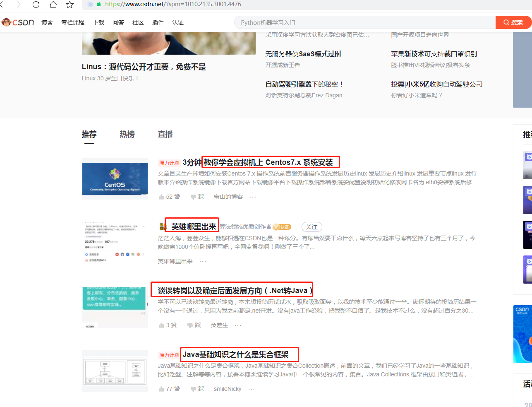Toggle 关注 to follow 英雄哪里出来
Viewport: 532px width, 407px height.
(312, 227)
